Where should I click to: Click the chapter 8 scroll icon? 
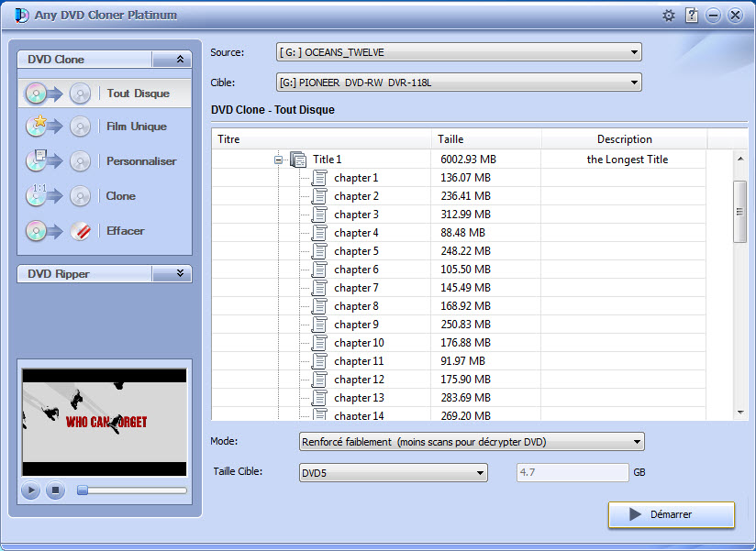point(319,306)
